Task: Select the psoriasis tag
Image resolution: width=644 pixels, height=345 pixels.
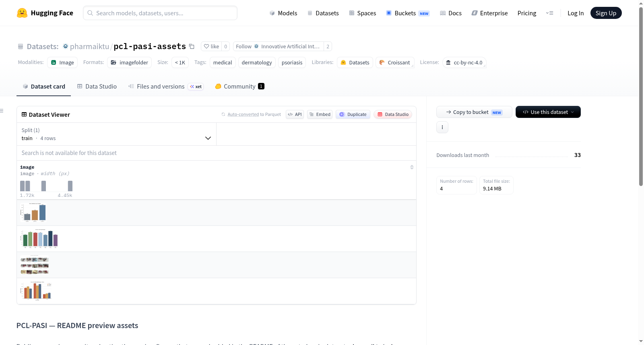Action: point(292,62)
